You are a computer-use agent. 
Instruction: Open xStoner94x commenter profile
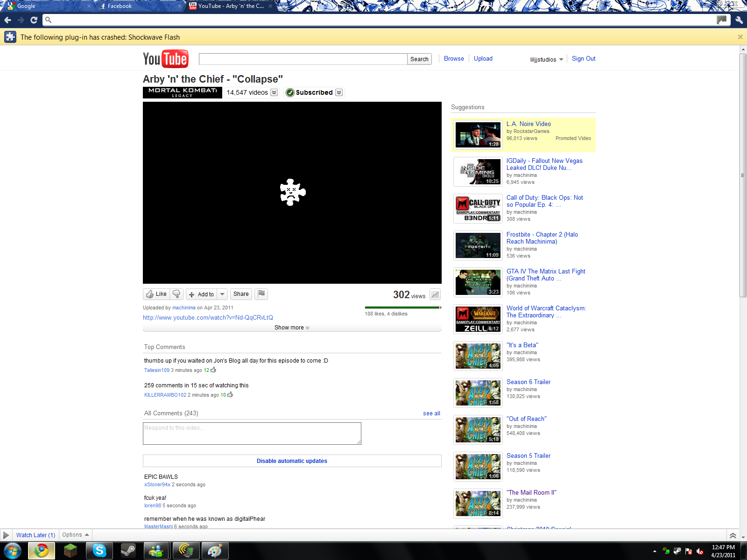[157, 484]
